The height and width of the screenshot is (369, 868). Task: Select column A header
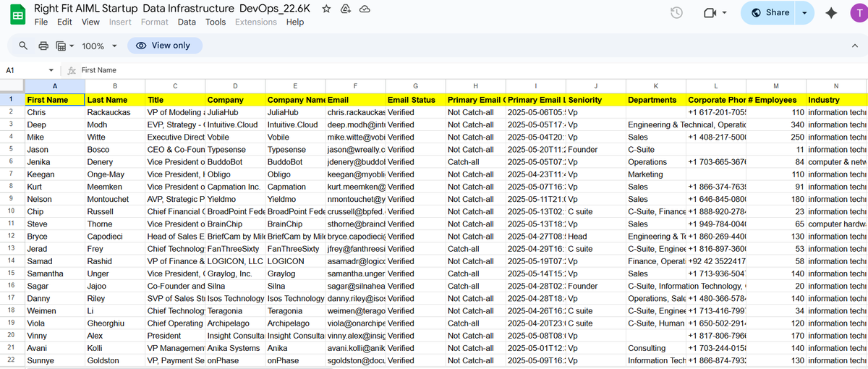click(x=54, y=86)
